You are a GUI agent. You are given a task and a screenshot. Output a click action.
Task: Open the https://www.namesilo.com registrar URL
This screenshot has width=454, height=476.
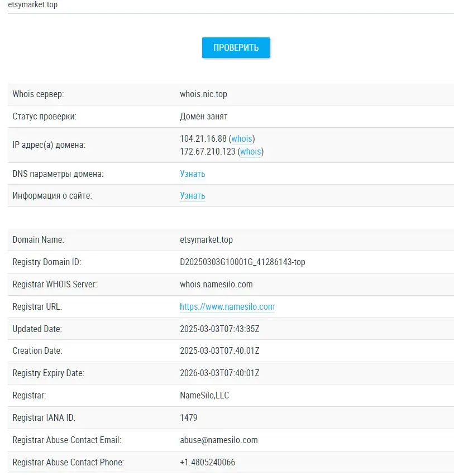click(227, 307)
